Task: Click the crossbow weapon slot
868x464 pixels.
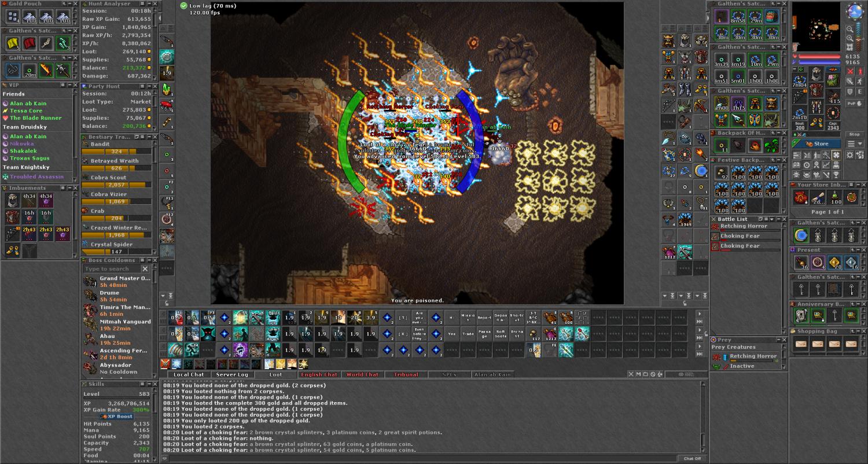Action: pyautogui.click(x=800, y=97)
